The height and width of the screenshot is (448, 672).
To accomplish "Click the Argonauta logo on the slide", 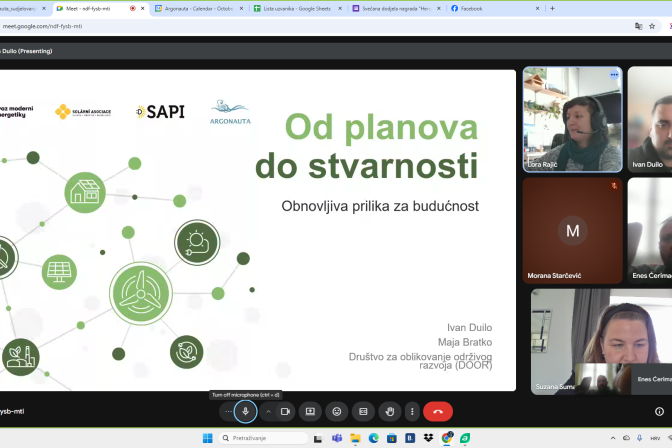I will point(230,112).
